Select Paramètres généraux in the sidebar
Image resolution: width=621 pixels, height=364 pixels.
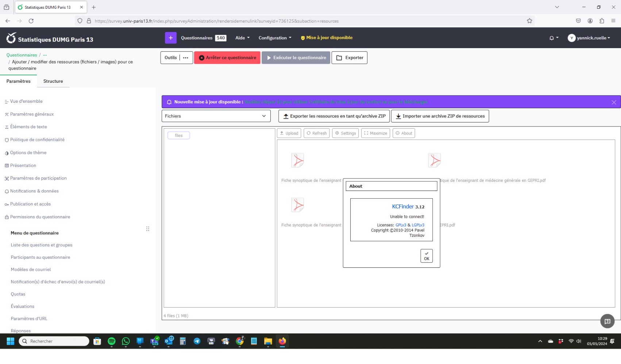[32, 114]
